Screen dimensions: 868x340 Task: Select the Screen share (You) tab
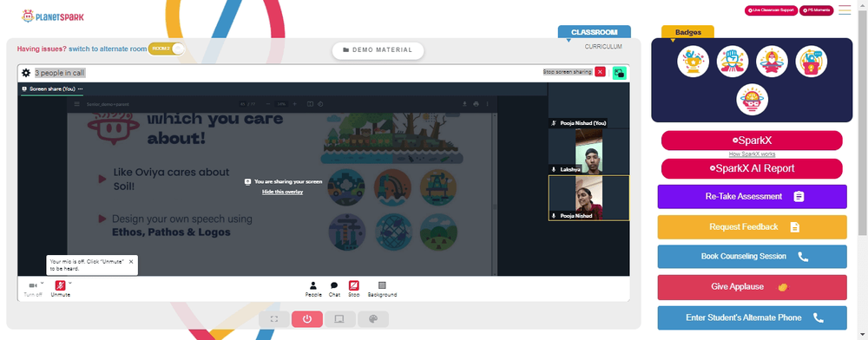[x=52, y=88]
